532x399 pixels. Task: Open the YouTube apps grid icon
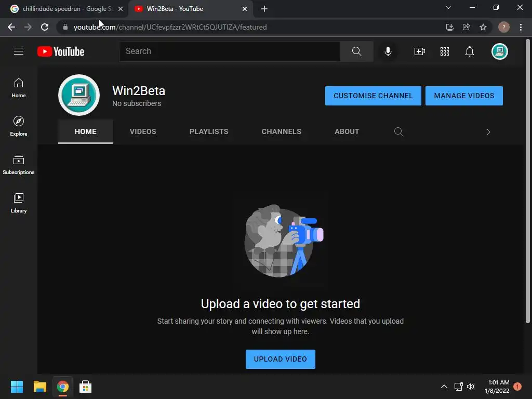tap(445, 51)
